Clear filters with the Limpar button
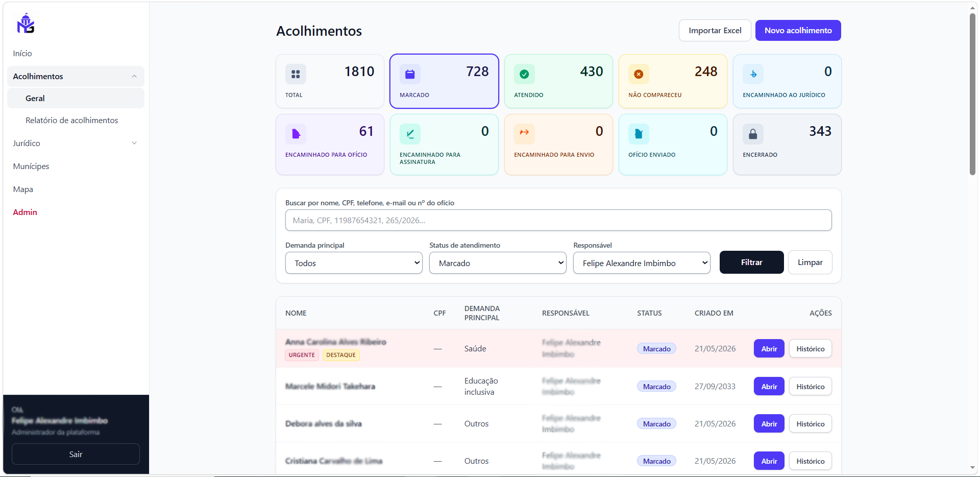 click(810, 263)
